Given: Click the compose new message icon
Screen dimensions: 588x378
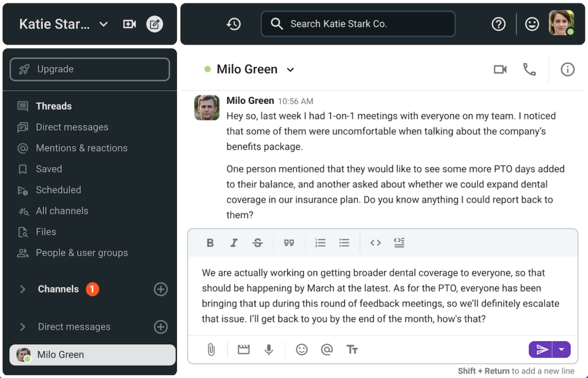Looking at the screenshot, I should (154, 24).
